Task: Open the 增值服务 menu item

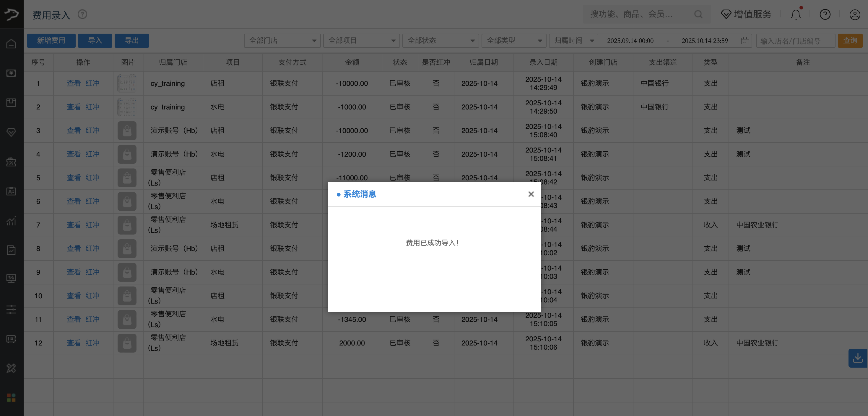Action: pos(746,14)
